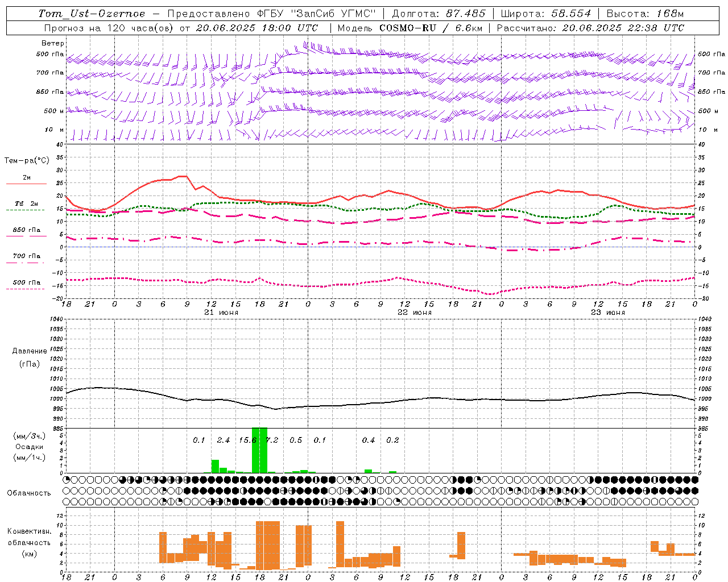
Task: Click the forecast start 20.06.2025 18:00 UTC
Action: pyautogui.click(x=257, y=28)
